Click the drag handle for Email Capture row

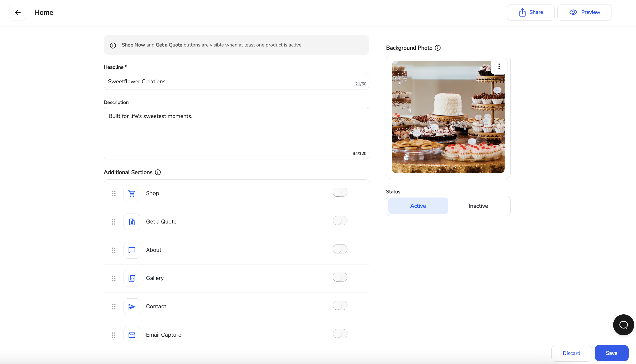coord(114,335)
